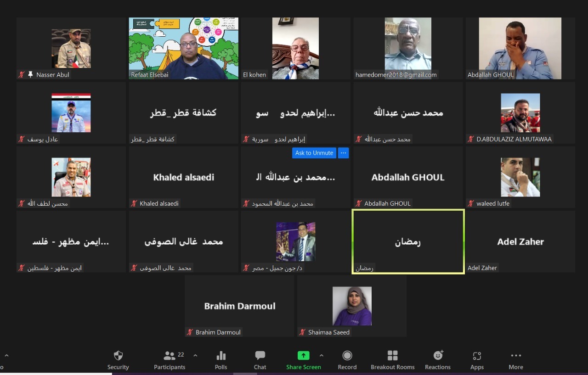
Task: Open the Apps icon
Action: pyautogui.click(x=477, y=356)
